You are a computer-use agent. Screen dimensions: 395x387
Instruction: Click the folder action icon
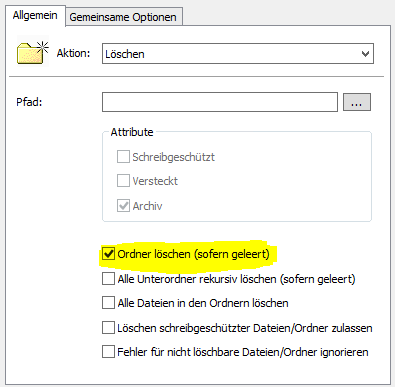(x=32, y=52)
